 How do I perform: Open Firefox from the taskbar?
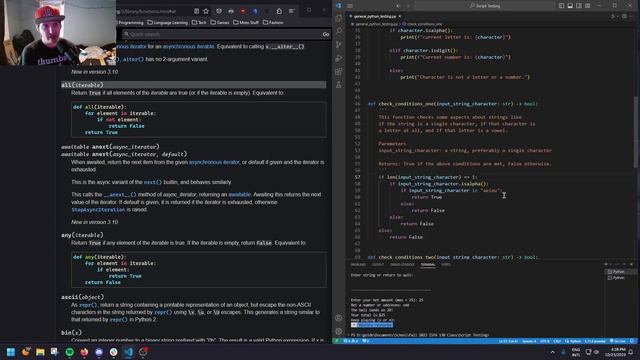84,352
